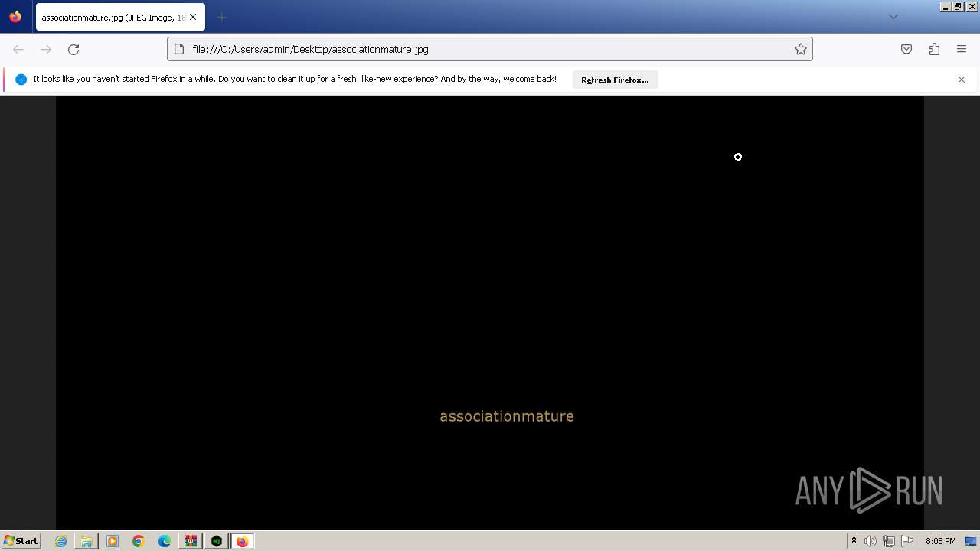Open the list all tabs chevron

click(x=893, y=17)
